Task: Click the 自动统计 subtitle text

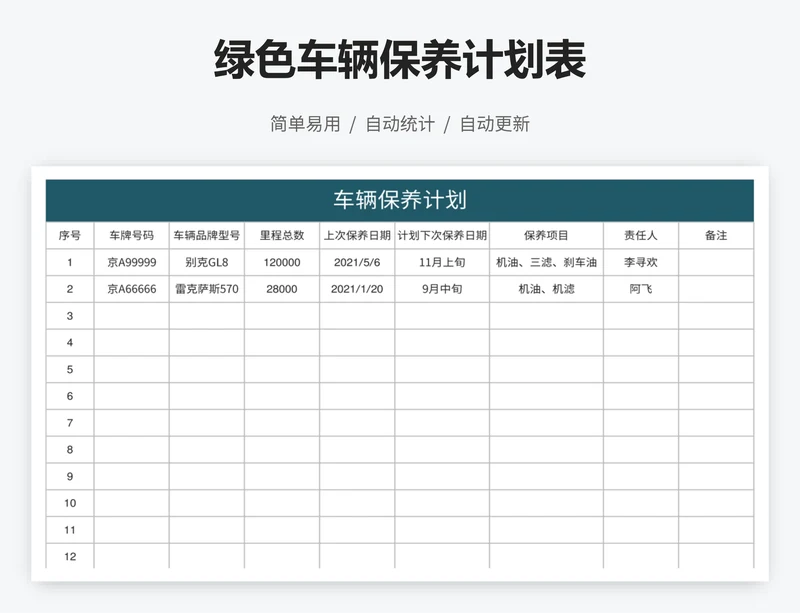Action: click(400, 124)
